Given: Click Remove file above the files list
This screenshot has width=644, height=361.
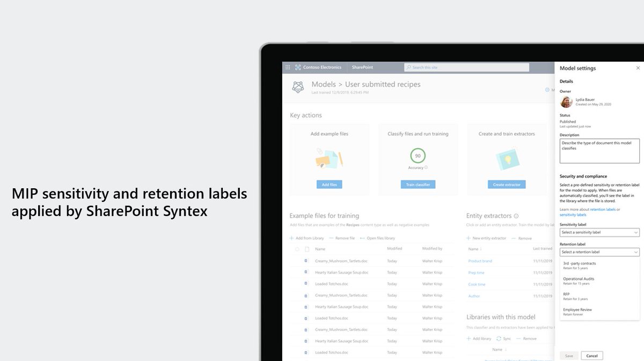Looking at the screenshot, I should [x=342, y=238].
